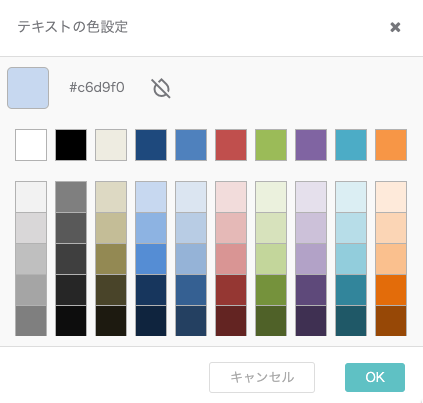Click the current color preview box

pyautogui.click(x=28, y=88)
